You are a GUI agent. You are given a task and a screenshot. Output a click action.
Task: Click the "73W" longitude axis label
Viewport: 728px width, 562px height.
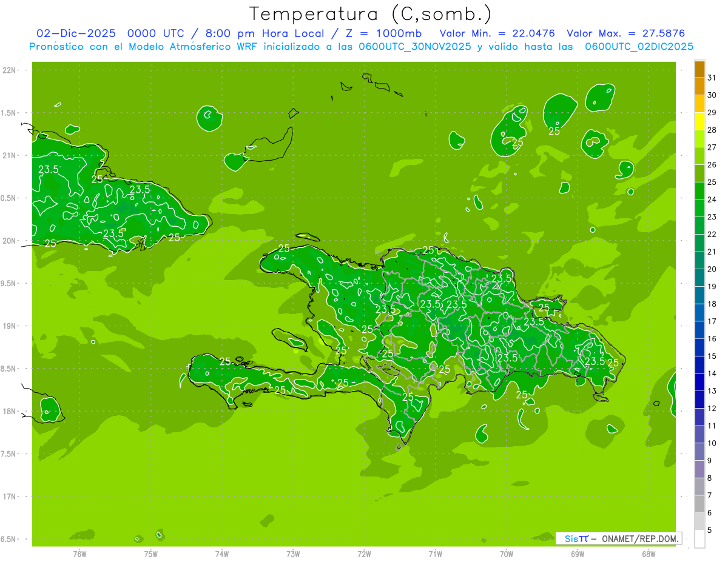point(293,554)
